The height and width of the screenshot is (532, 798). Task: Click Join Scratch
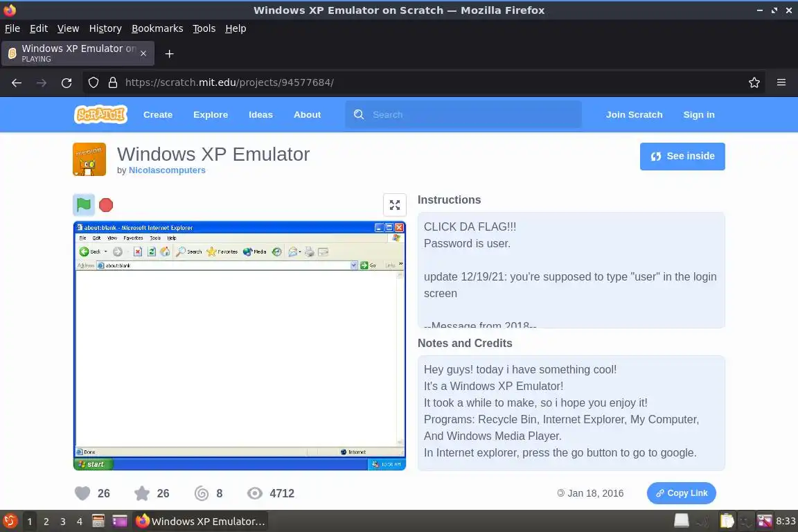[634, 114]
